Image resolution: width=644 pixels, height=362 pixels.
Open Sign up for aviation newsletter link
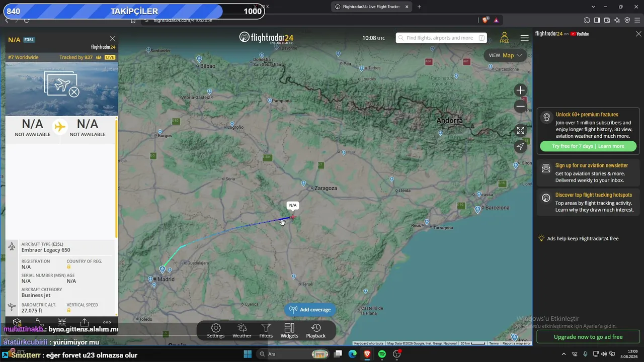coord(588,173)
